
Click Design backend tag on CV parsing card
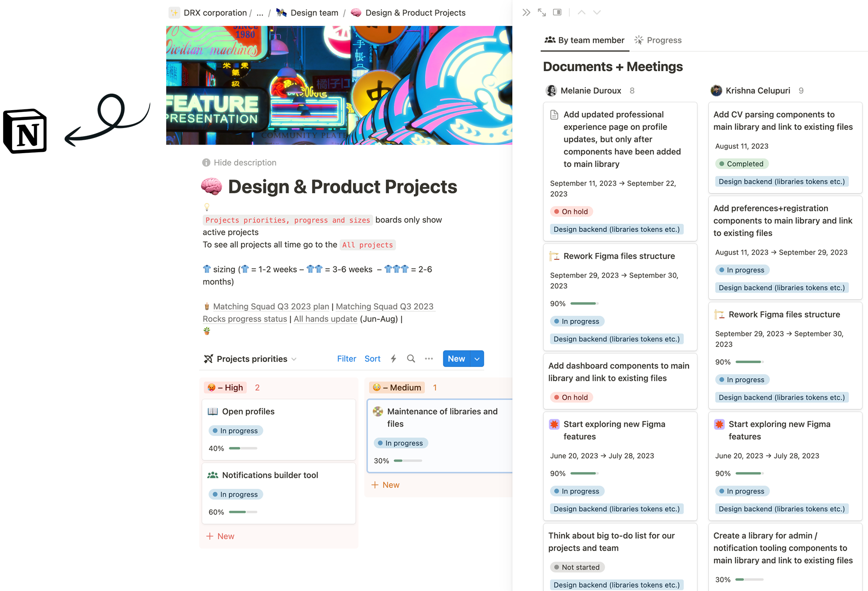coord(782,181)
